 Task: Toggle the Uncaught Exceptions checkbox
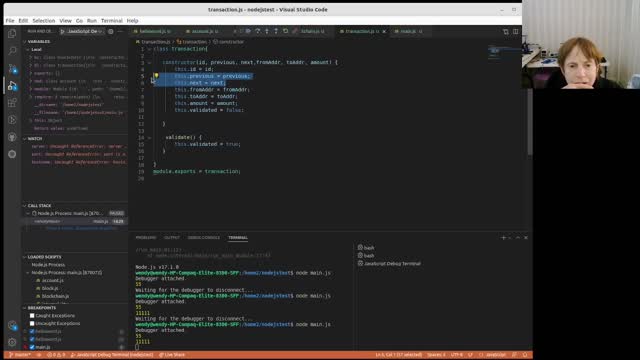tap(32, 323)
